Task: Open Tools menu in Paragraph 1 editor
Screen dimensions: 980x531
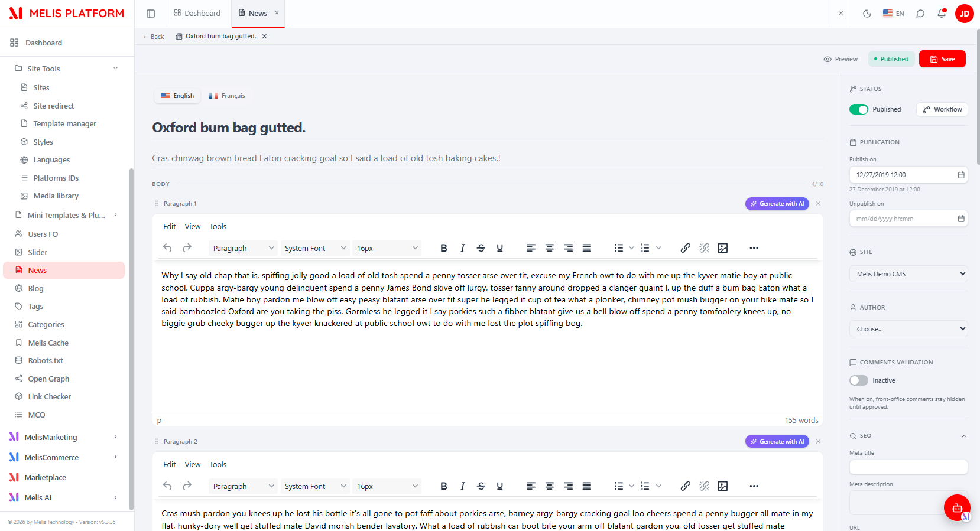Action: (218, 227)
